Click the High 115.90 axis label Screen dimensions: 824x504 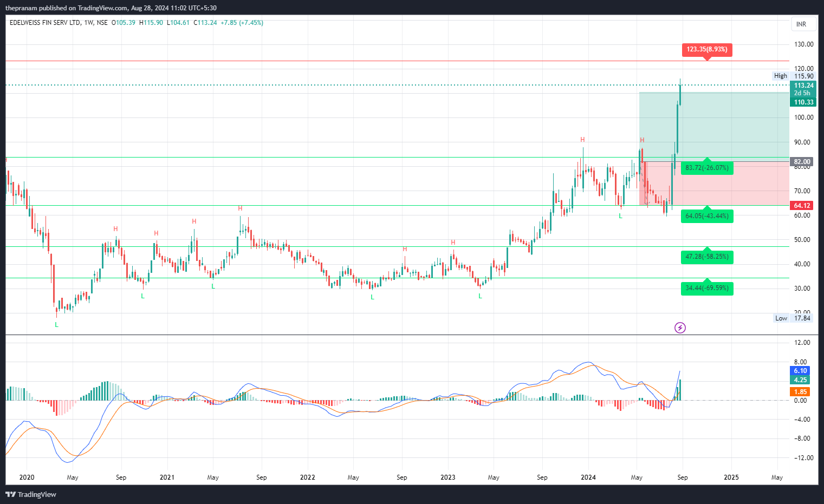(794, 76)
